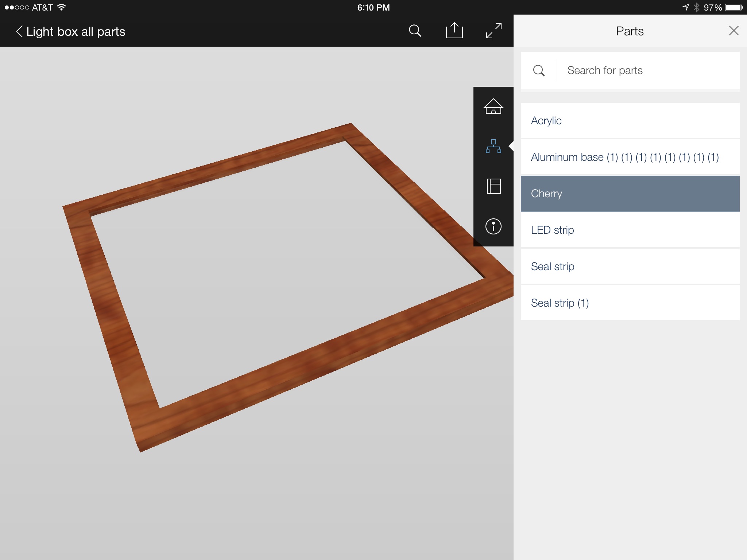The width and height of the screenshot is (747, 560).
Task: Open the model hierarchy parts icon
Action: 493,146
